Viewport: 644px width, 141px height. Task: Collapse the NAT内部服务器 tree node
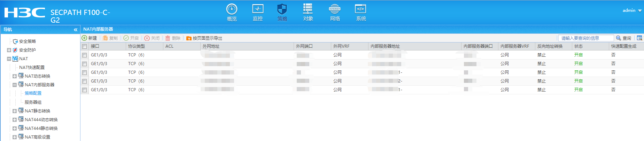click(x=15, y=85)
